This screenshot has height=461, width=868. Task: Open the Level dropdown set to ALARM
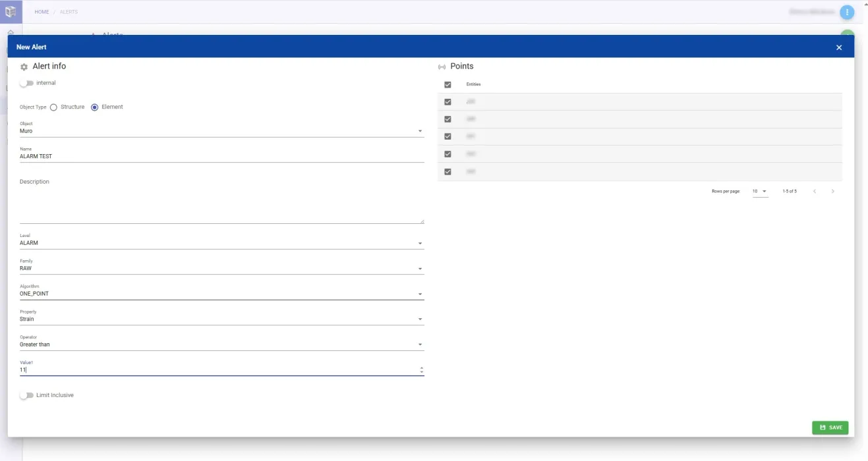point(221,243)
